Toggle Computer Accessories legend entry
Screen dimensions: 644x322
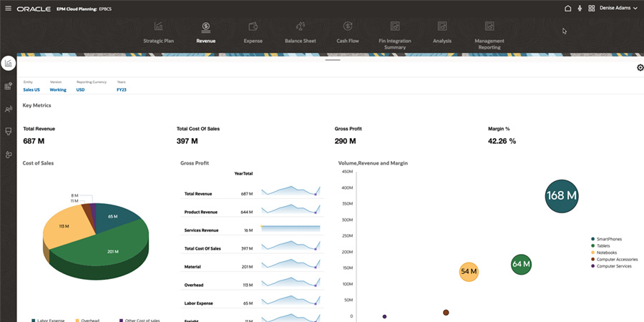click(615, 260)
